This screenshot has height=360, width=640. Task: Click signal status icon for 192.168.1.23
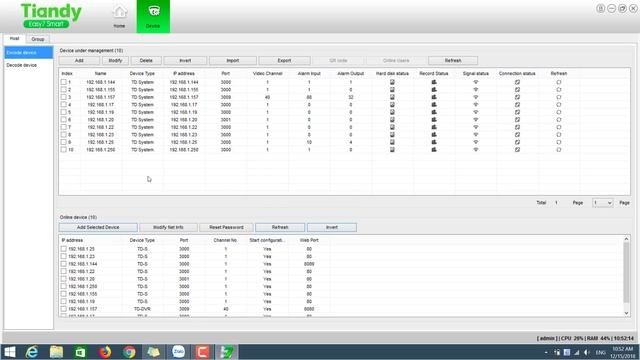[x=476, y=135]
